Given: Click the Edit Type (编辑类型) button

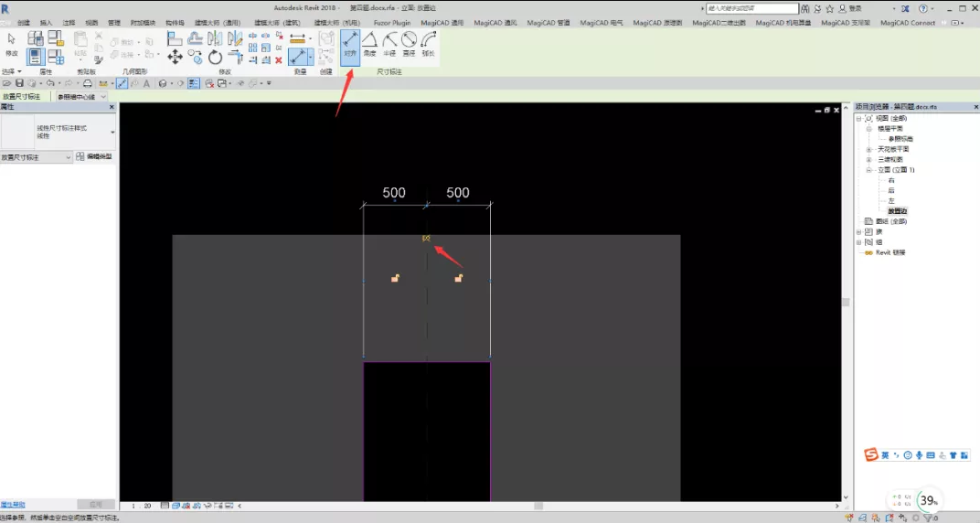Looking at the screenshot, I should coord(94,157).
